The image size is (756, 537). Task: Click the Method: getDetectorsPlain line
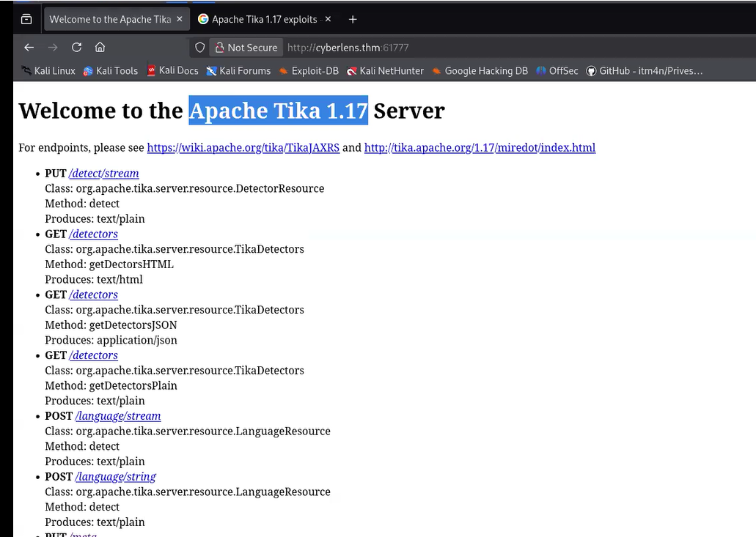111,386
